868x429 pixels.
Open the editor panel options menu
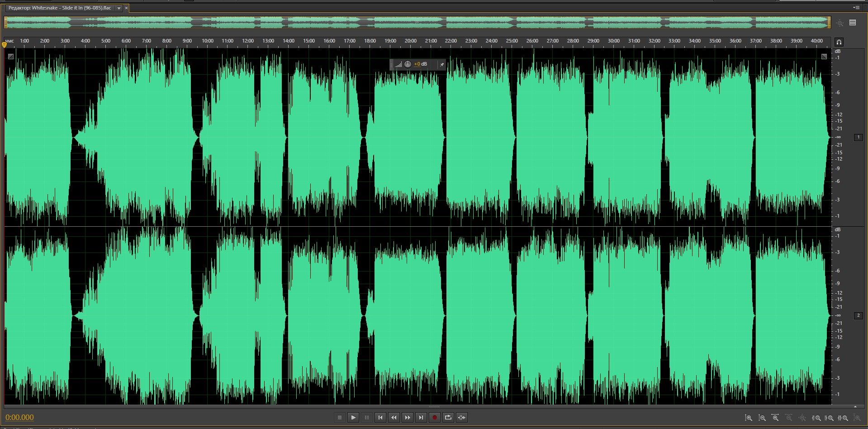click(856, 8)
